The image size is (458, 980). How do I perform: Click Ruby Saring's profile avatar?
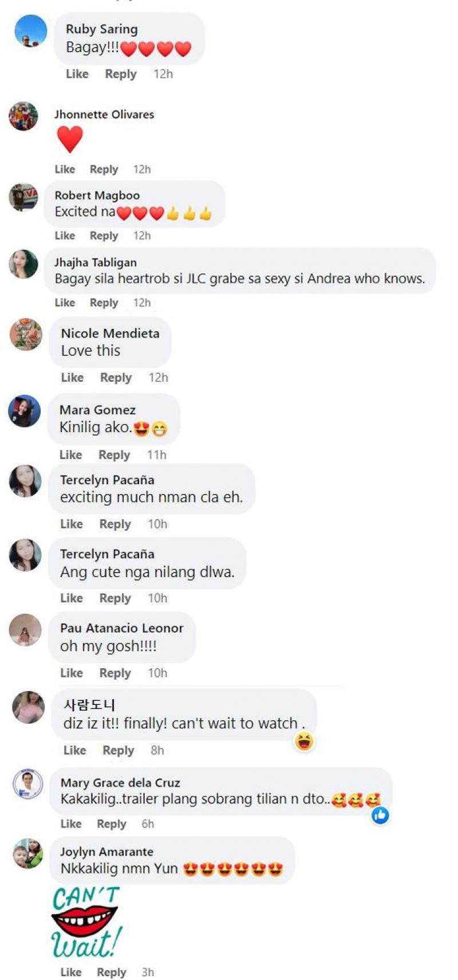click(x=30, y=31)
